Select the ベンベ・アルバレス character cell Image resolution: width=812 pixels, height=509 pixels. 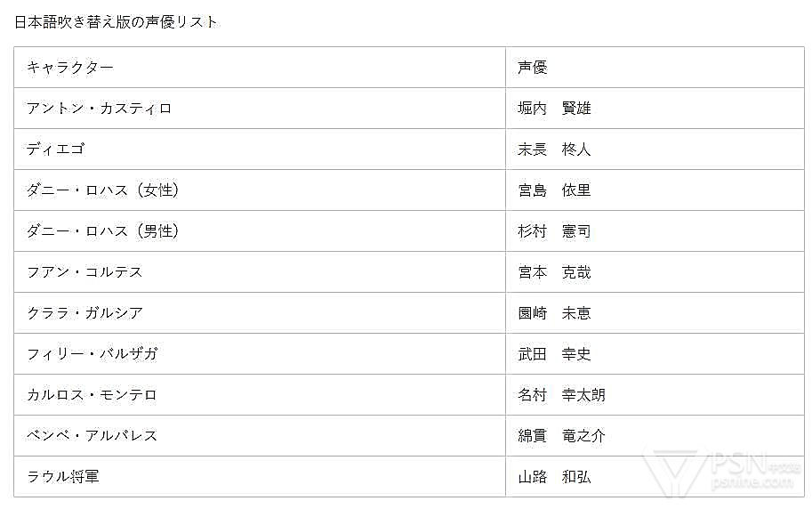(x=92, y=436)
